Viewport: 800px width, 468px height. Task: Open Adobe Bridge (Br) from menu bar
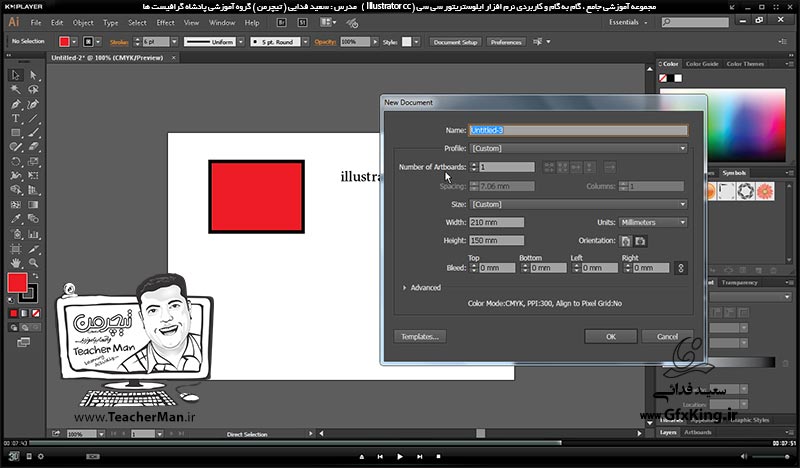[x=281, y=22]
